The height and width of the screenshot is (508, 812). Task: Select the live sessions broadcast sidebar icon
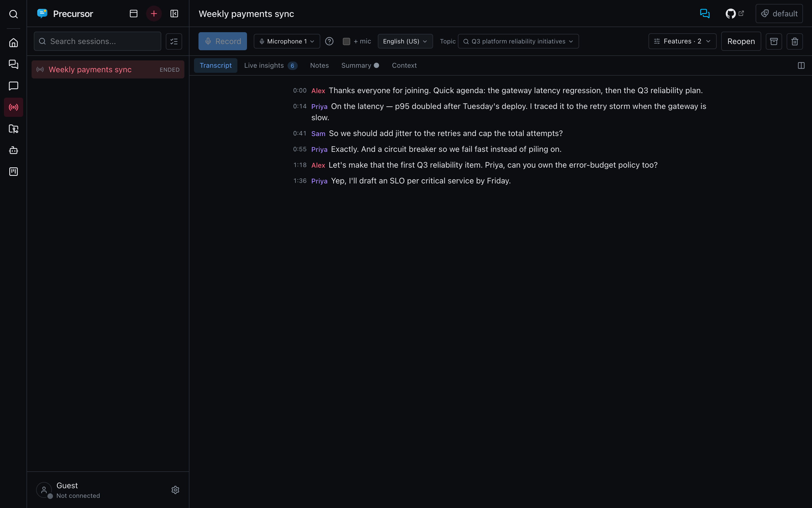(x=14, y=107)
